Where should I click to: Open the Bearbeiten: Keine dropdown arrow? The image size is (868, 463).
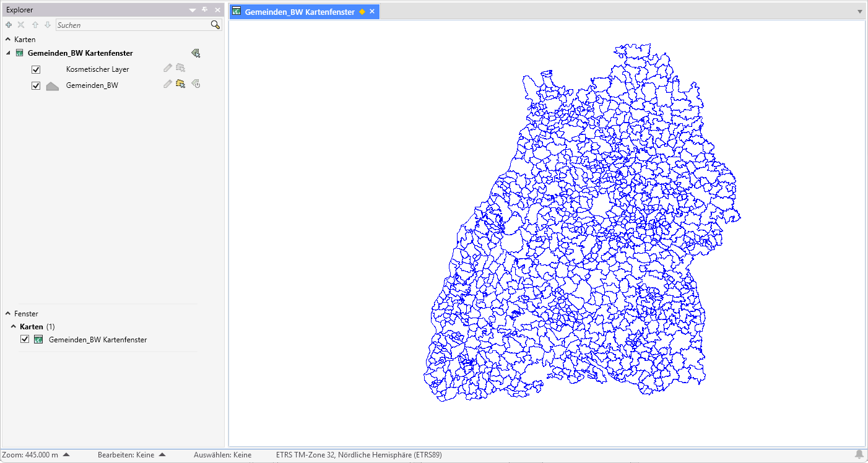[162, 455]
